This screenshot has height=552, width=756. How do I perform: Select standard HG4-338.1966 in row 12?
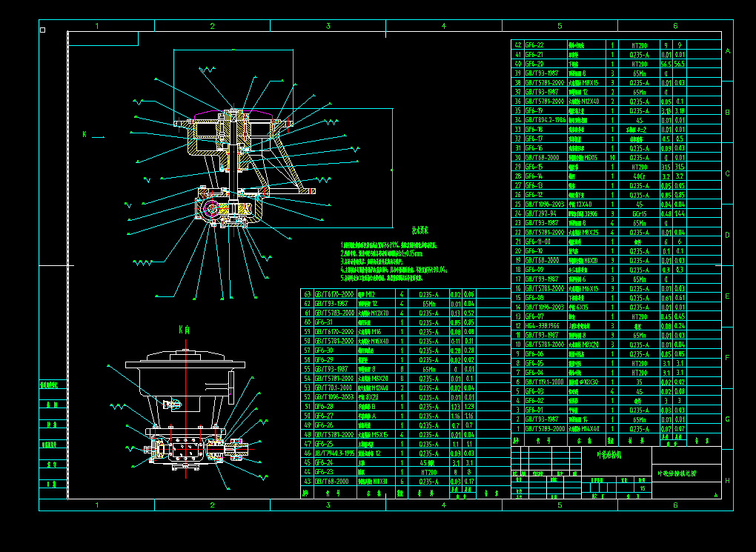(x=543, y=326)
